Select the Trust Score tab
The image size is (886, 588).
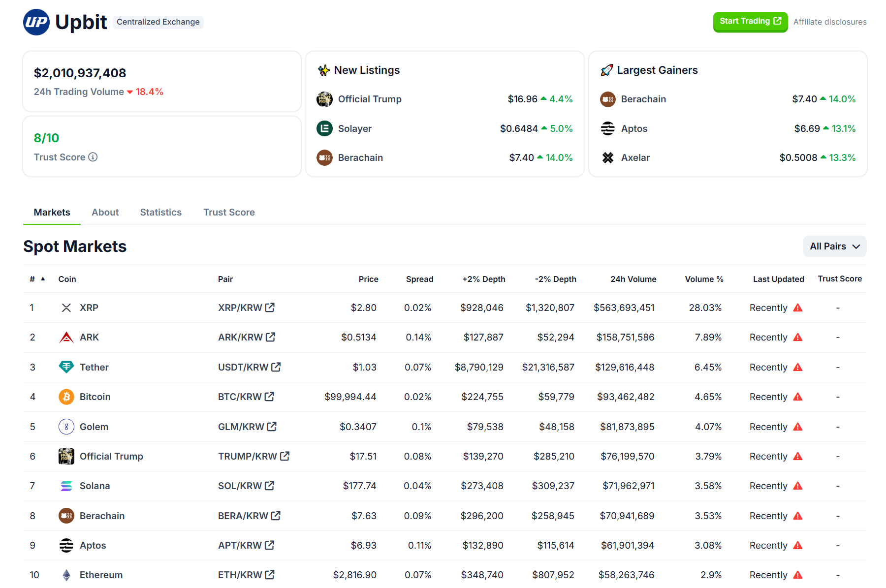[x=229, y=212]
